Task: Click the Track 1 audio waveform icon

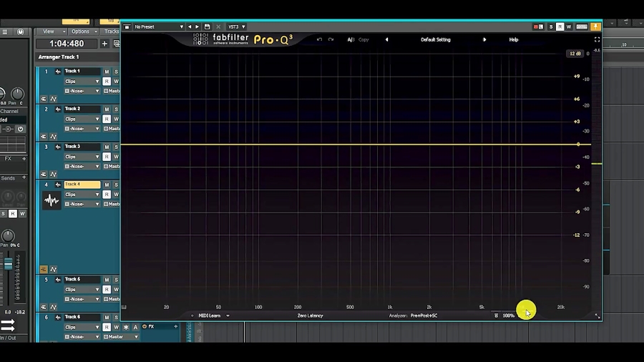Action: click(x=58, y=72)
